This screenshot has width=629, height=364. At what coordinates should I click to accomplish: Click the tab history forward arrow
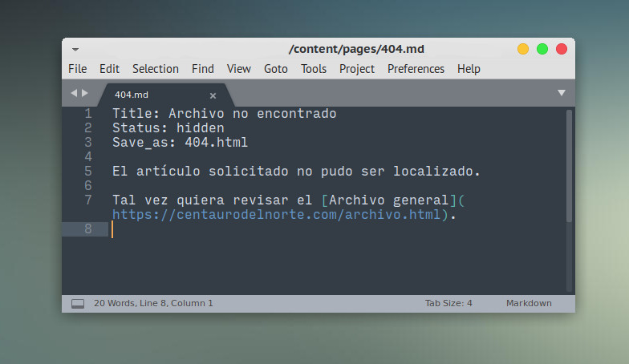click(x=85, y=93)
